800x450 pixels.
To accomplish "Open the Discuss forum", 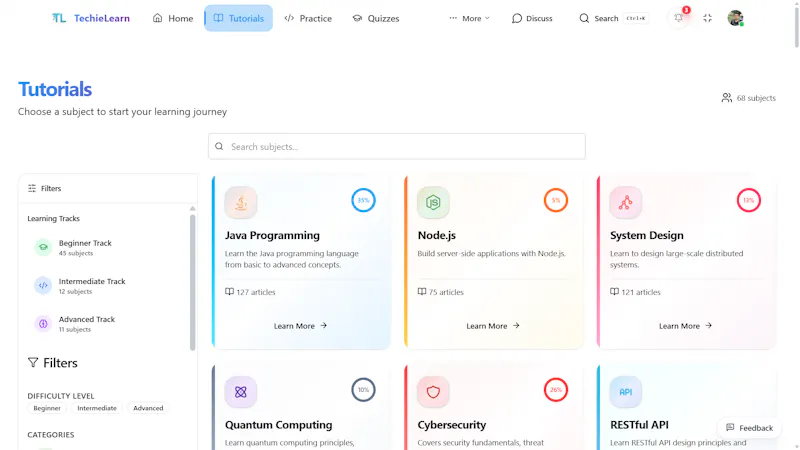I will [532, 18].
